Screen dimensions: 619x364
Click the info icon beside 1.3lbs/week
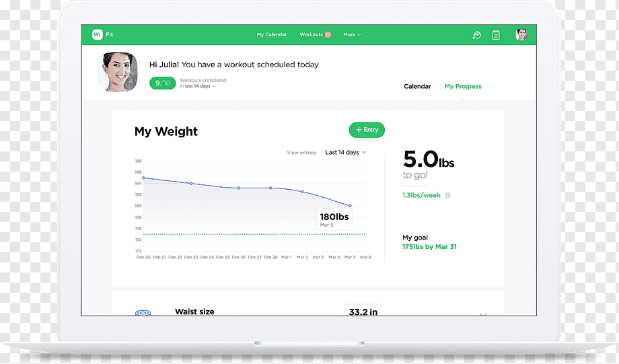pyautogui.click(x=447, y=195)
